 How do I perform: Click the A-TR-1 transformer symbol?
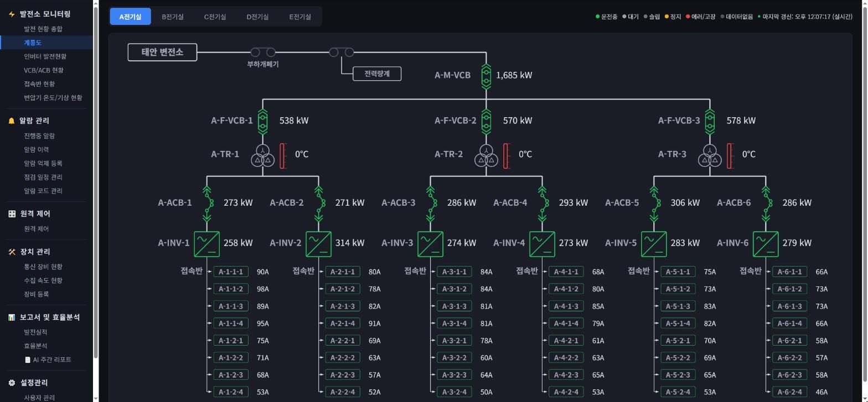[x=262, y=156]
